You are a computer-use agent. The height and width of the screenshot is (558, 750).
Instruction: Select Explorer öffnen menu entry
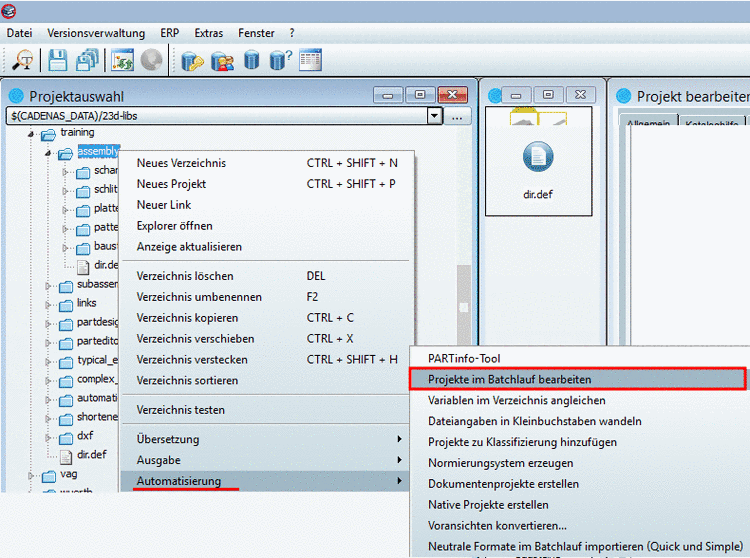pos(266,226)
